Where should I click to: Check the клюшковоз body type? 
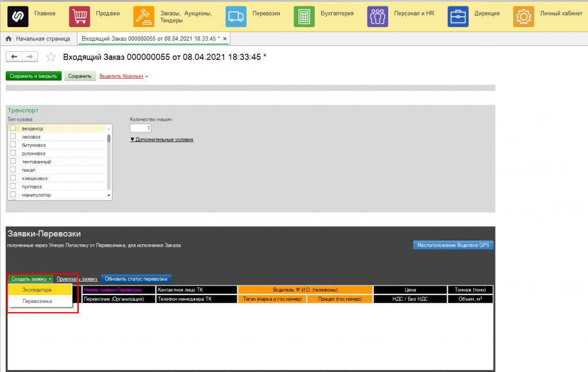coord(13,178)
